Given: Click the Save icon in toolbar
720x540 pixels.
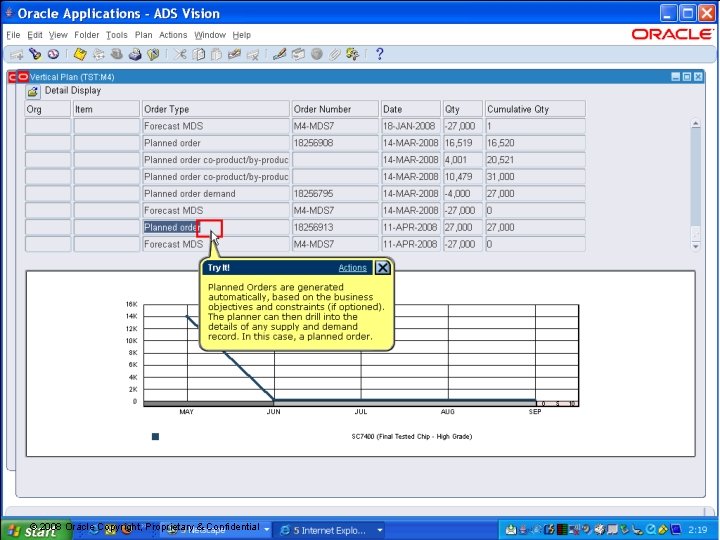Looking at the screenshot, I should pos(81,55).
